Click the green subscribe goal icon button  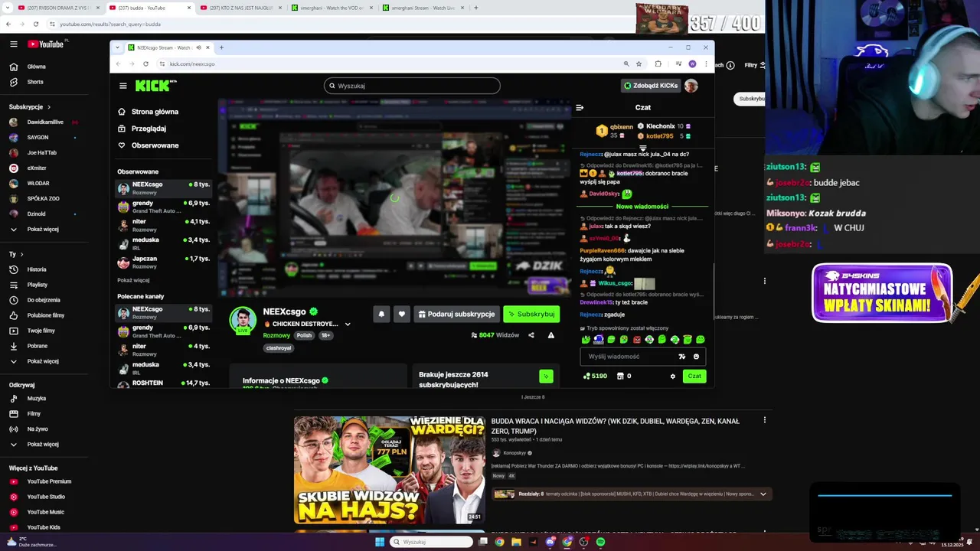(546, 376)
